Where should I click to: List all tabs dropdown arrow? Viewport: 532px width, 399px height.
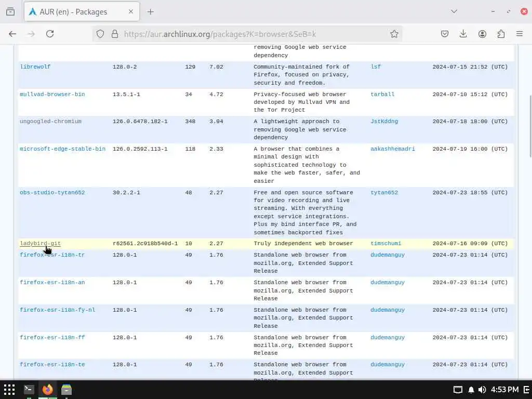[454, 11]
